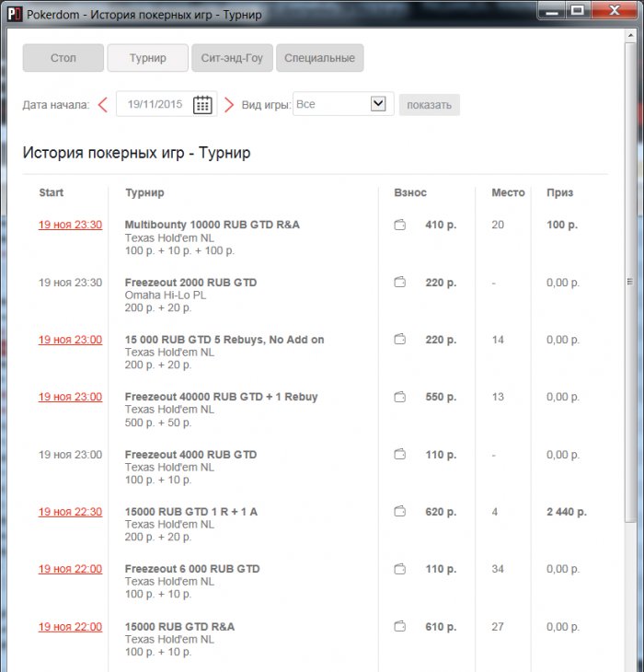Click title Freezeout 6 000 RUB GTD

click(x=192, y=569)
